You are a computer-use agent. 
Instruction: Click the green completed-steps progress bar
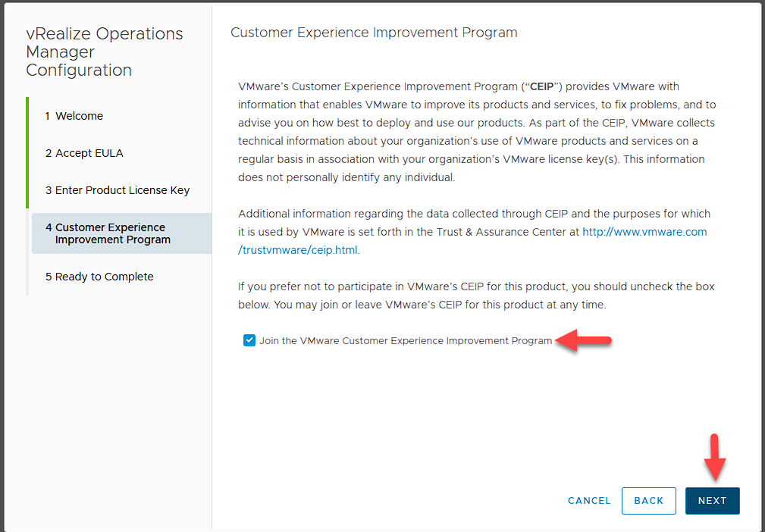(x=27, y=153)
